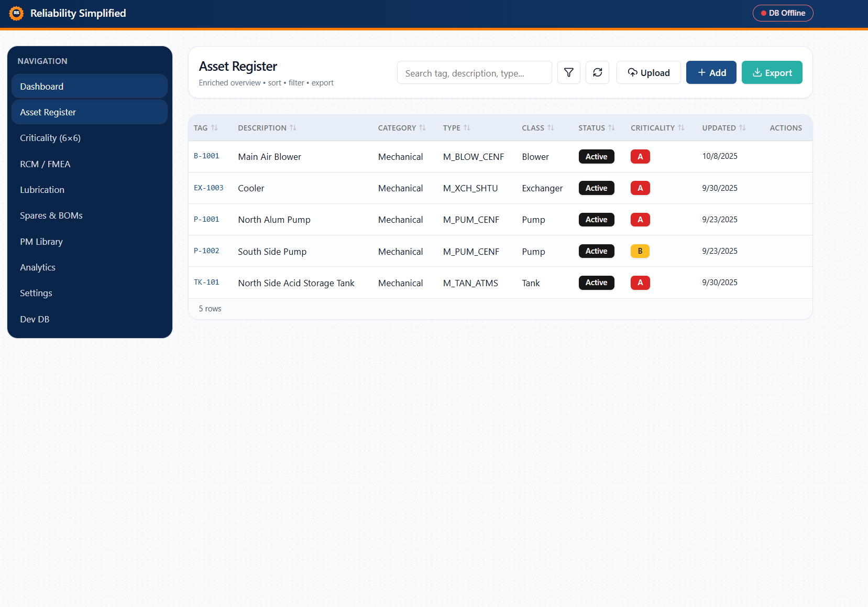Sort table by Category column

(401, 128)
